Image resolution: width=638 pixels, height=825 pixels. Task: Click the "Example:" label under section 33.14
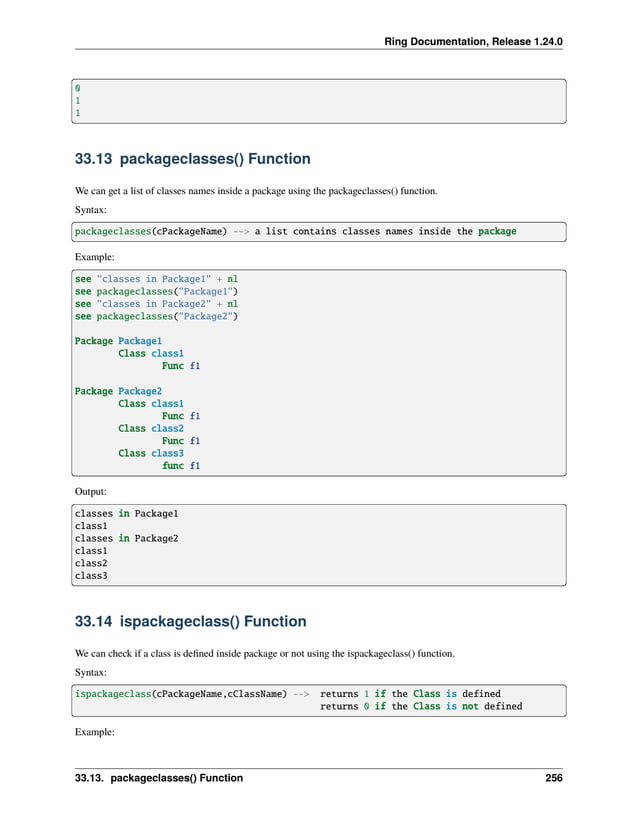tap(95, 732)
